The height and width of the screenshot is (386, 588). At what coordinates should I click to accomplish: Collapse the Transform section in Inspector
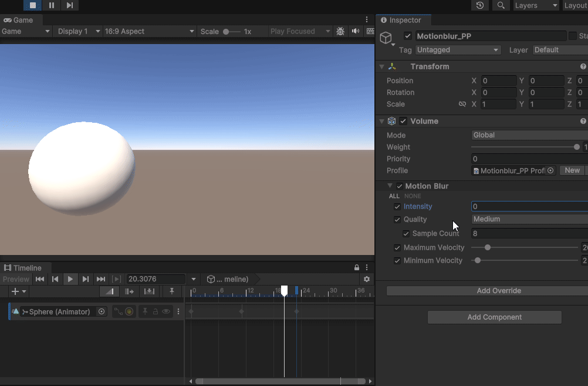pyautogui.click(x=383, y=66)
